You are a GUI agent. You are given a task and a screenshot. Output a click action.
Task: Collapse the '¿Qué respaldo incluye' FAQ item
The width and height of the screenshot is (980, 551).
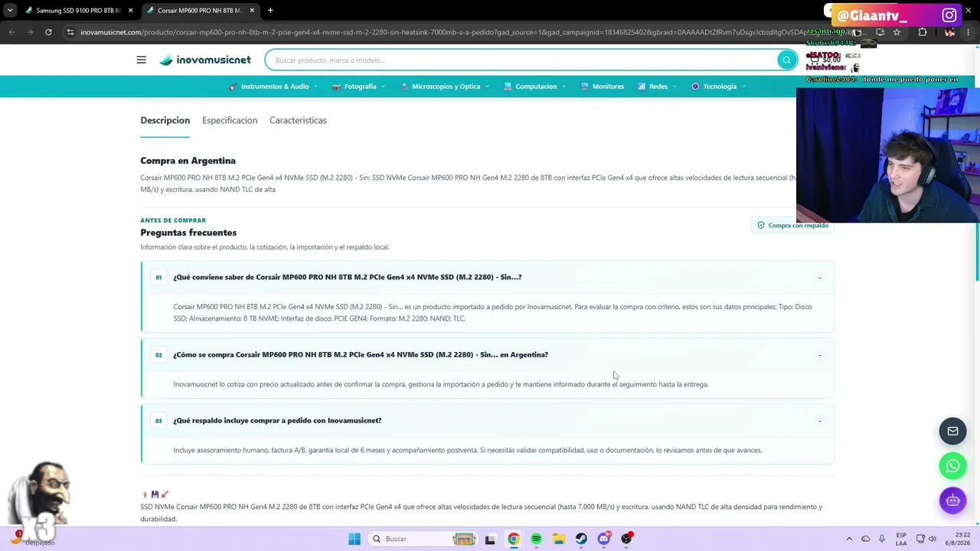488,420
